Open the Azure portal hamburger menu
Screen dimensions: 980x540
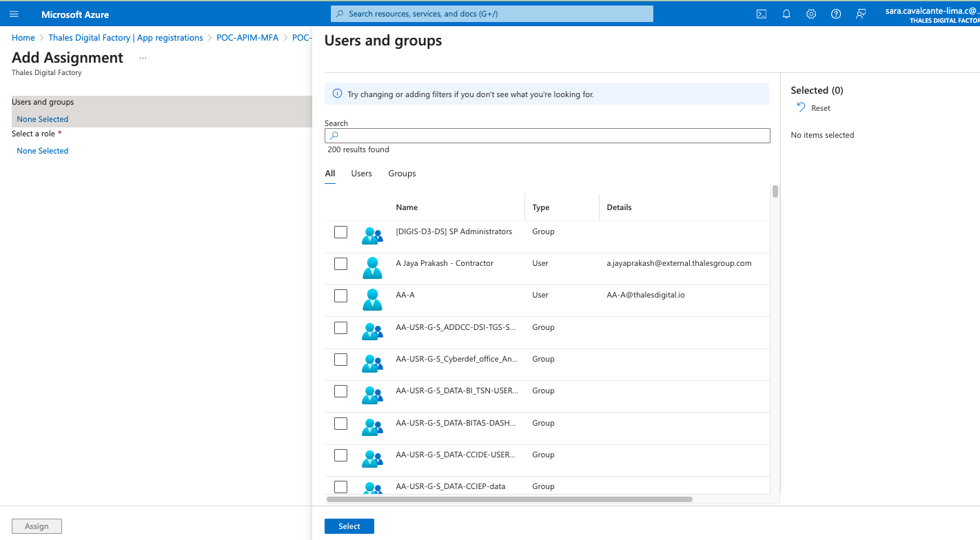pos(14,14)
